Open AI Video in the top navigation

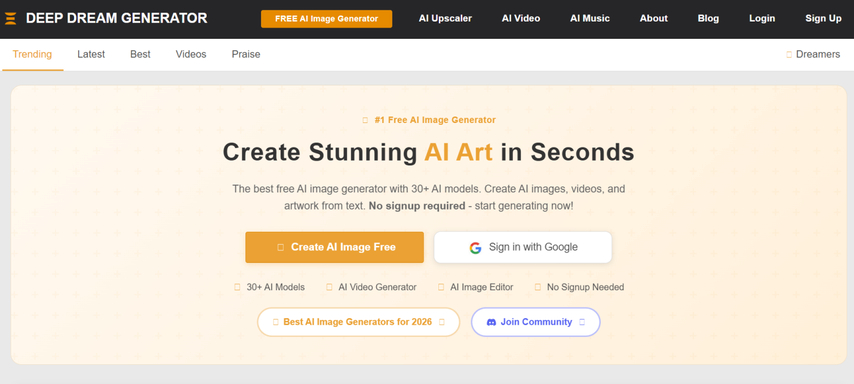(521, 19)
